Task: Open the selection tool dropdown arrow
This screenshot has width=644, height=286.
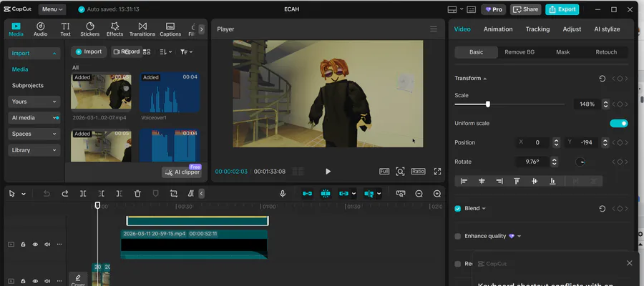Action: tap(24, 194)
